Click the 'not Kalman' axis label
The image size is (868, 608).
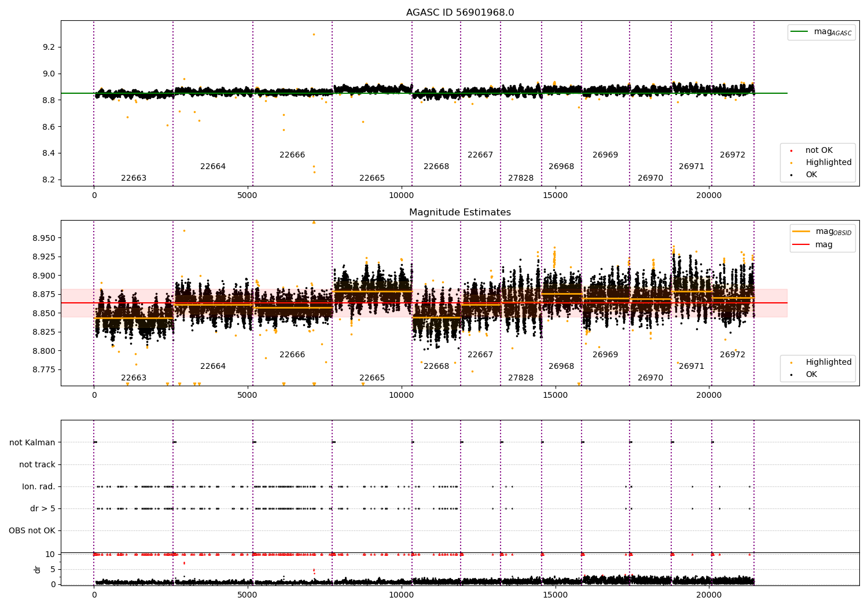click(x=32, y=443)
